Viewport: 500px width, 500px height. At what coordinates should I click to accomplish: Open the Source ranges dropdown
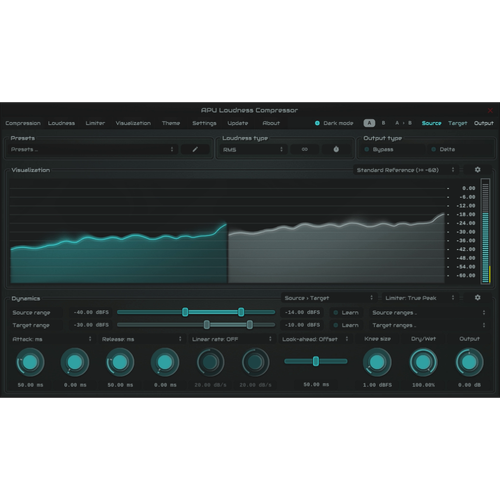(429, 313)
